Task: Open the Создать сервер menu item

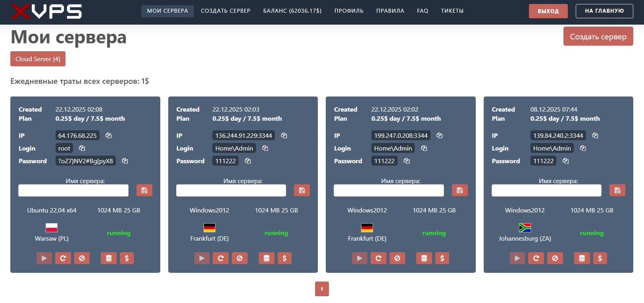Action: point(225,11)
